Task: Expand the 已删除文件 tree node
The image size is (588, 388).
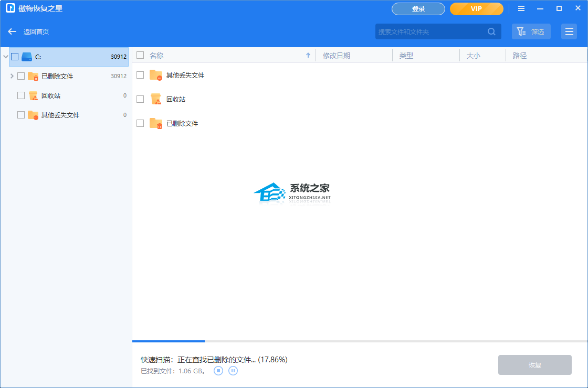Action: point(12,77)
